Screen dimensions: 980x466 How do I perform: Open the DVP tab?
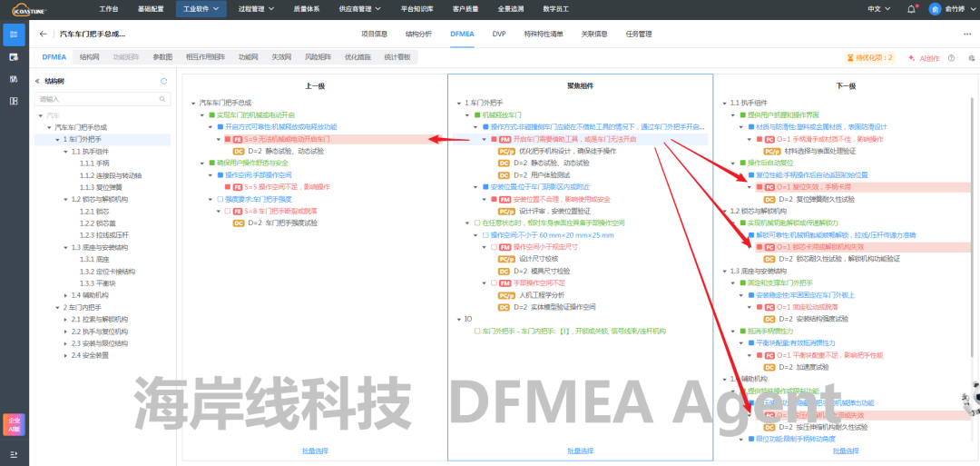[x=499, y=34]
